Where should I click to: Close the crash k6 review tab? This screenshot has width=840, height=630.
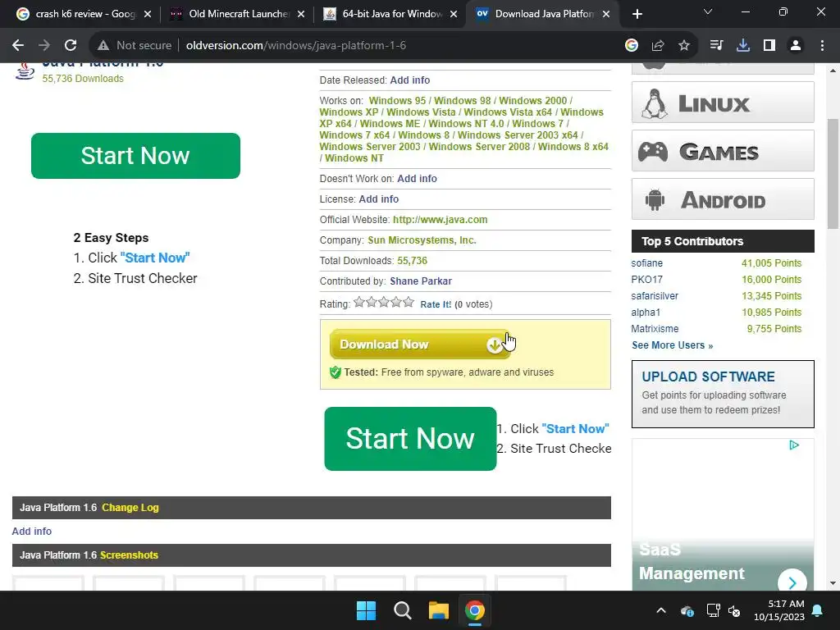[x=148, y=14]
